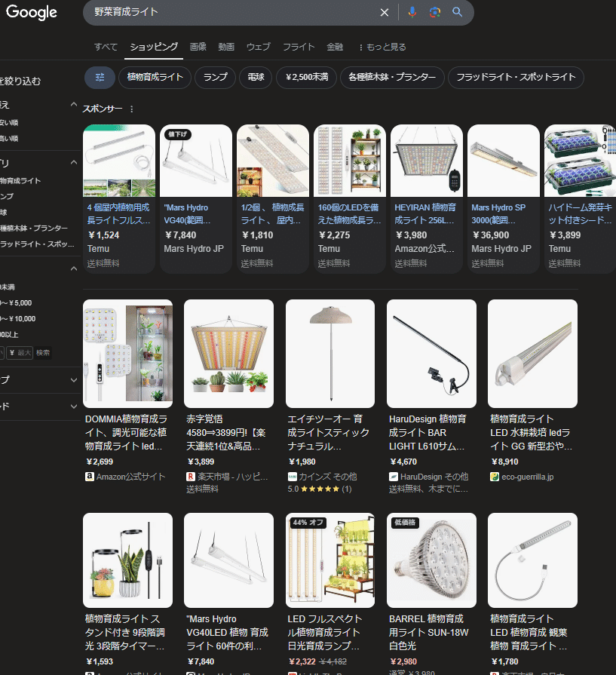616x675 pixels.
Task: Open DOMMIA植物育成ライト product image
Action: [128, 354]
